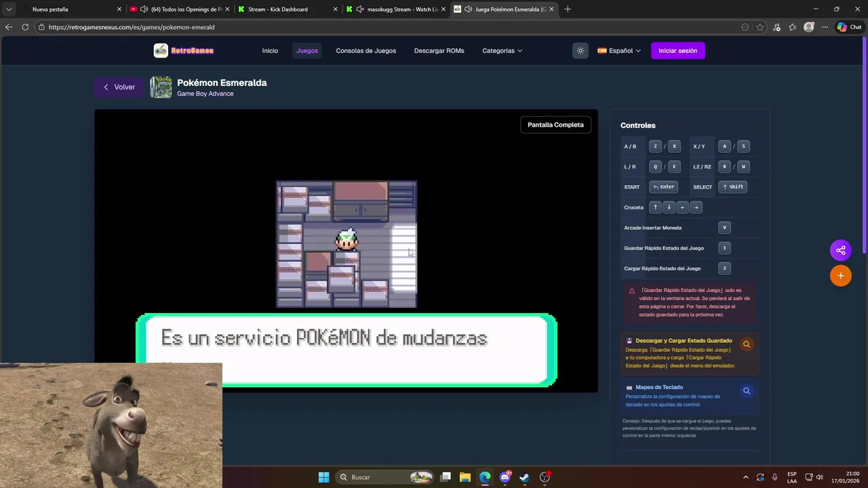
Task: Click the RetroGames logo
Action: 184,51
